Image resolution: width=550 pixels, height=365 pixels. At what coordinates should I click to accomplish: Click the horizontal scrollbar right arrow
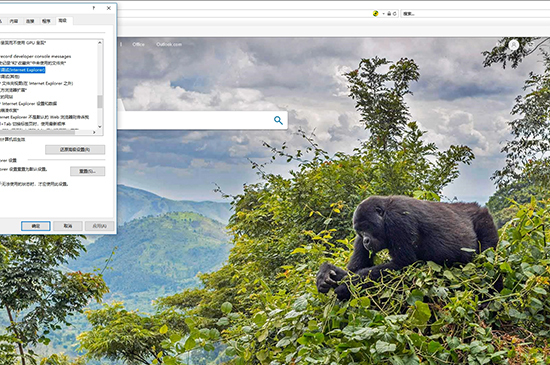(x=94, y=132)
